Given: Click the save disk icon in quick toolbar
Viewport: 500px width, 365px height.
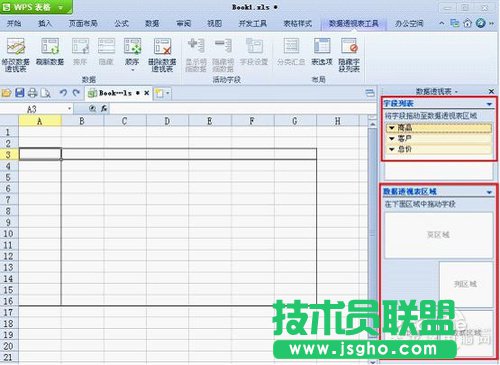Looking at the screenshot, I should (20, 93).
